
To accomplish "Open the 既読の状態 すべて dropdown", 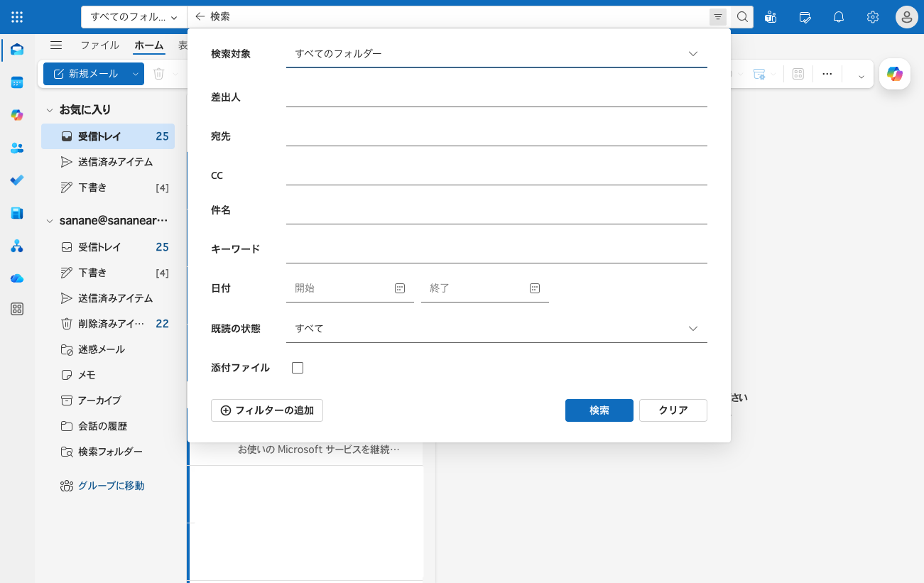I will pos(496,329).
